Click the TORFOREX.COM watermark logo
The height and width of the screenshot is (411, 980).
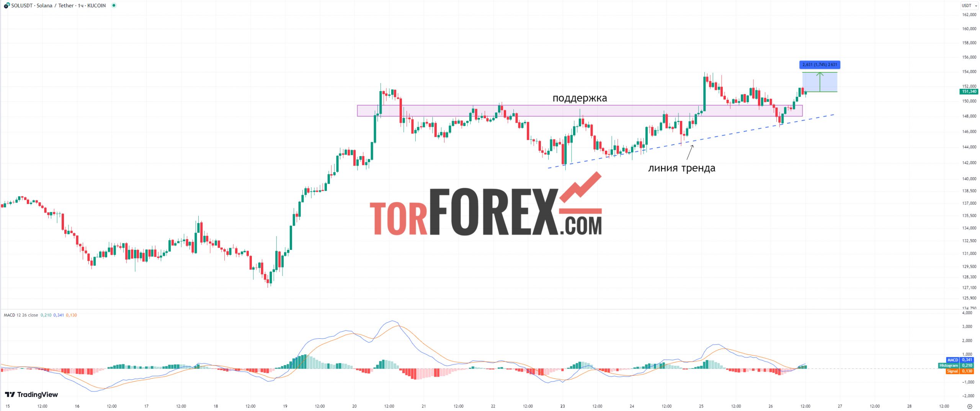(486, 204)
